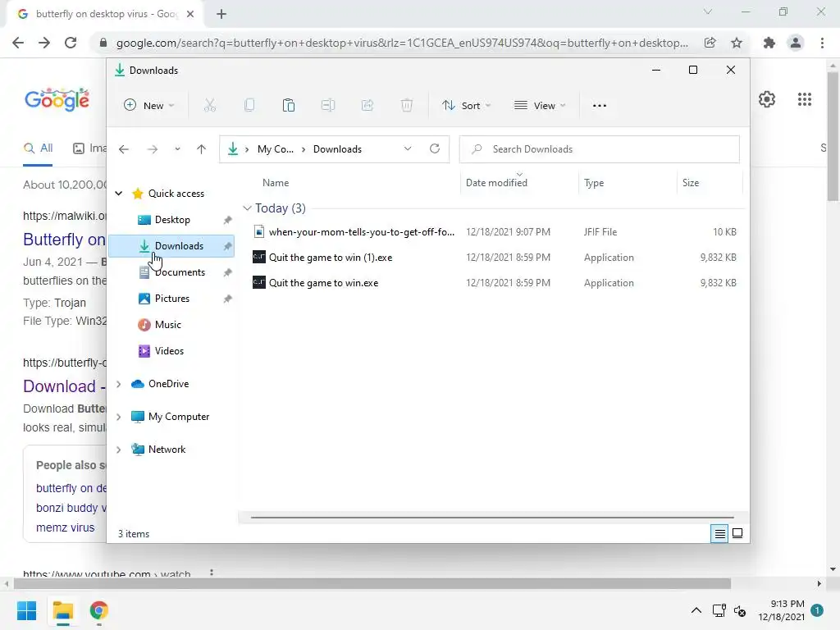Select Desktop in Quick access
Viewport: 840px width, 630px height.
click(171, 220)
